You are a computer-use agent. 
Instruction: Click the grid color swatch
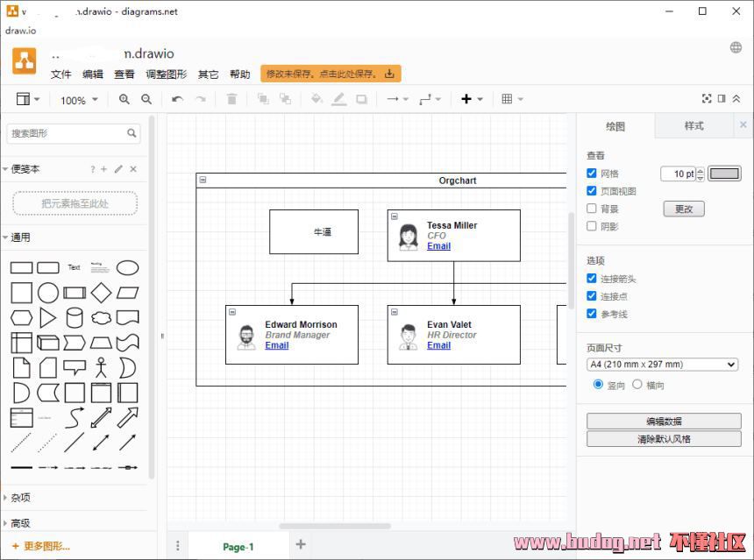click(724, 174)
